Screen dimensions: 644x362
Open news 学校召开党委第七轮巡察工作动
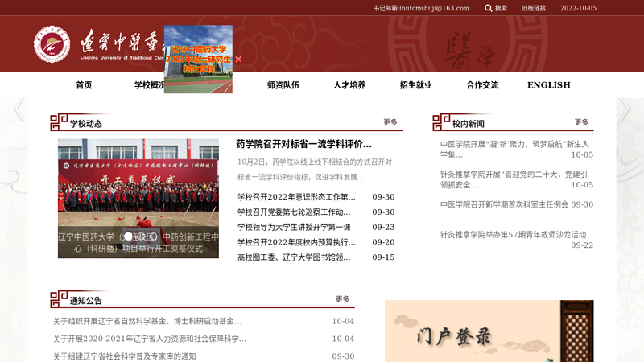294,212
